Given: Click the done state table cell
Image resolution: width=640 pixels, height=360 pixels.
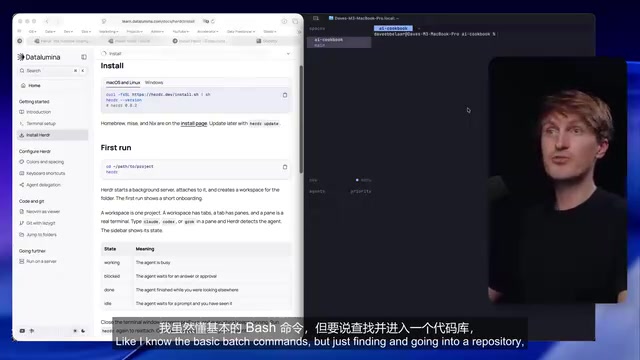Looking at the screenshot, I should click(109, 290).
